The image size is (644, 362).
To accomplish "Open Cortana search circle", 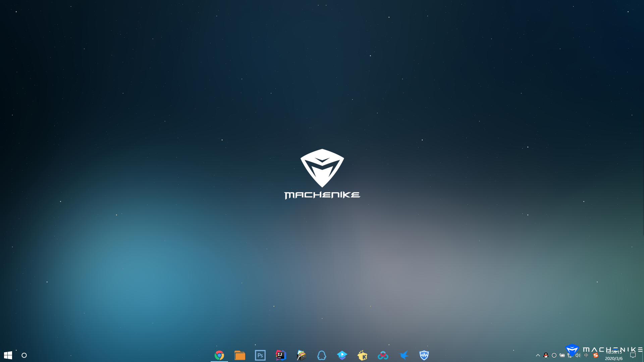I will (x=24, y=355).
